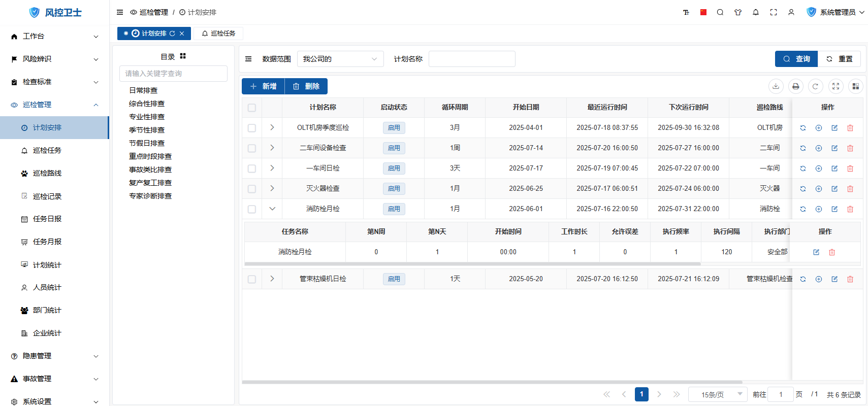This screenshot has width=868, height=406.
Task: Open 巡检路线 in the sidebar menu
Action: (x=47, y=173)
